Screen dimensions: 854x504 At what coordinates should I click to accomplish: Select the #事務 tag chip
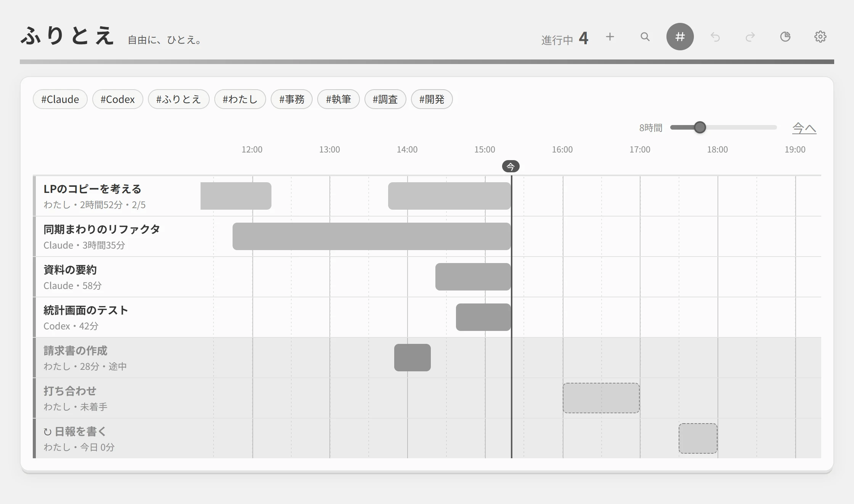(292, 99)
